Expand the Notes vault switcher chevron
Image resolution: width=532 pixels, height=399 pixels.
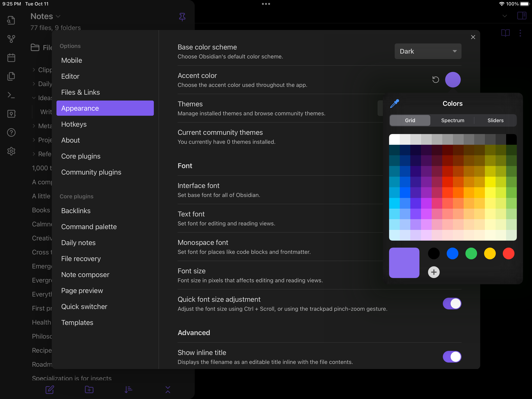(x=58, y=16)
